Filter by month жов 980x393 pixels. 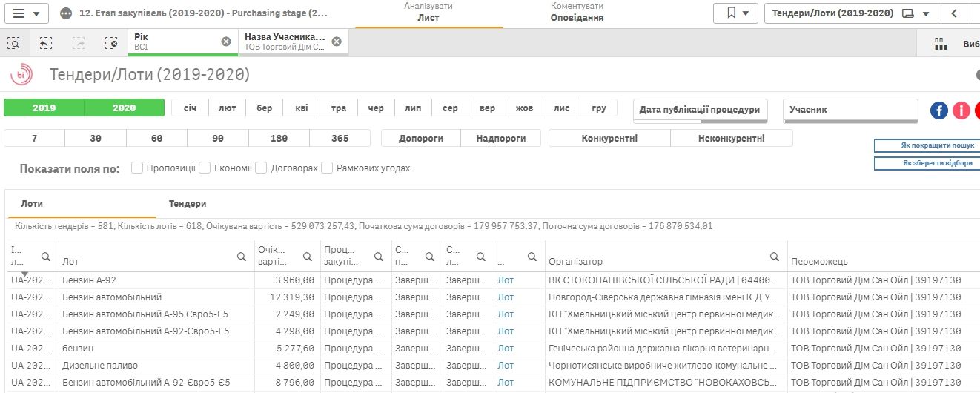[524, 108]
